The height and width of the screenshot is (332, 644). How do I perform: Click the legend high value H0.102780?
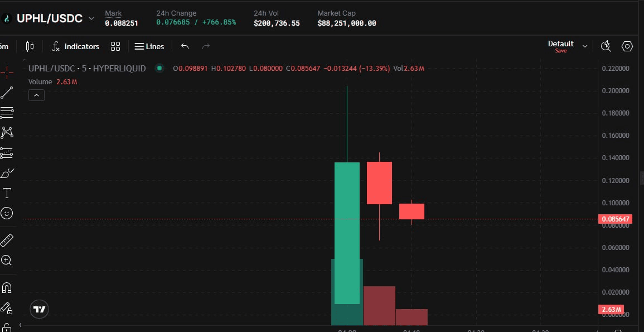[x=229, y=68]
